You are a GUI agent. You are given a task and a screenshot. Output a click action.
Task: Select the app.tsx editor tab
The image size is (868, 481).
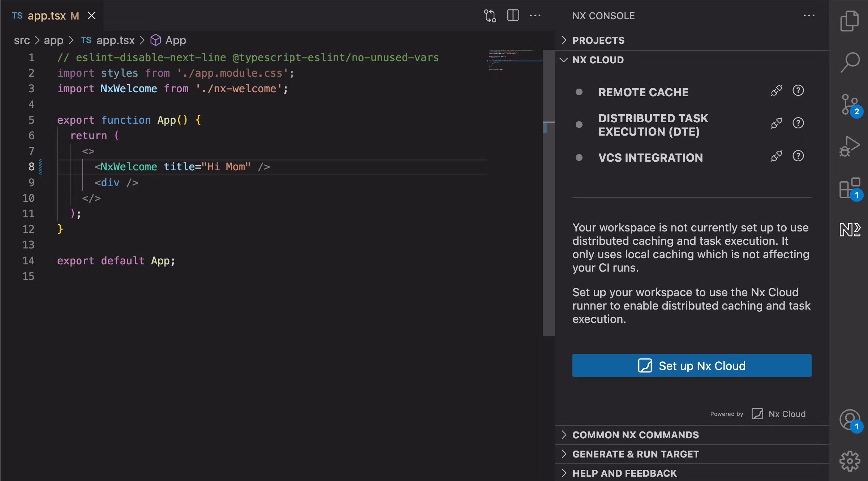pyautogui.click(x=47, y=16)
